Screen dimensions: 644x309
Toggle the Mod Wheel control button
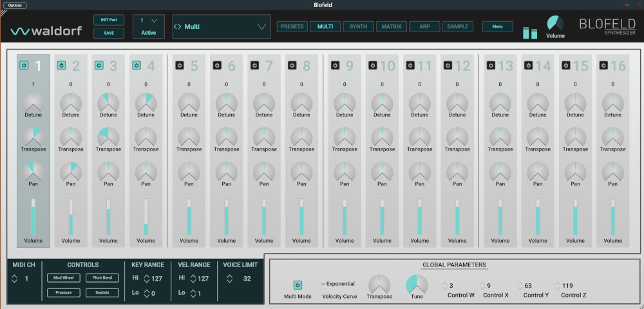pyautogui.click(x=63, y=278)
